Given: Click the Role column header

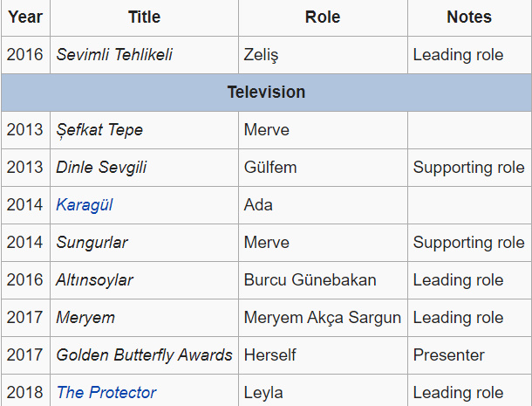Looking at the screenshot, I should coord(323,17).
